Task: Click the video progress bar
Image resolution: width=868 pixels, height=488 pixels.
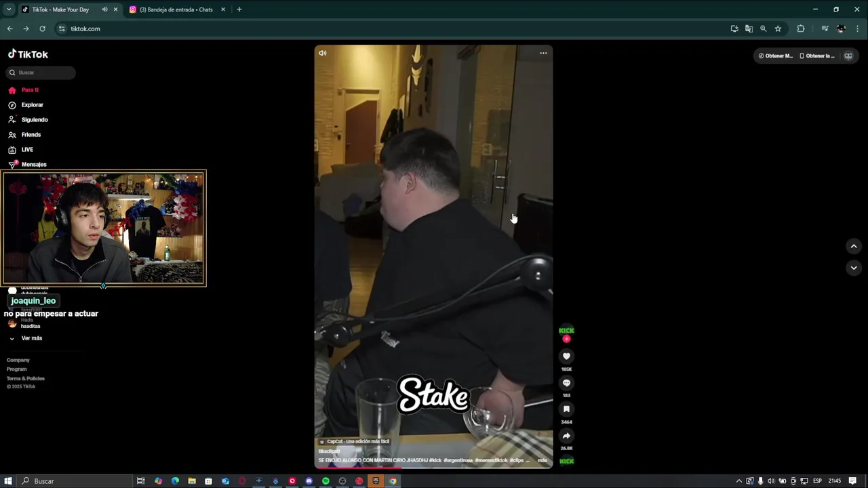Action: pyautogui.click(x=433, y=467)
